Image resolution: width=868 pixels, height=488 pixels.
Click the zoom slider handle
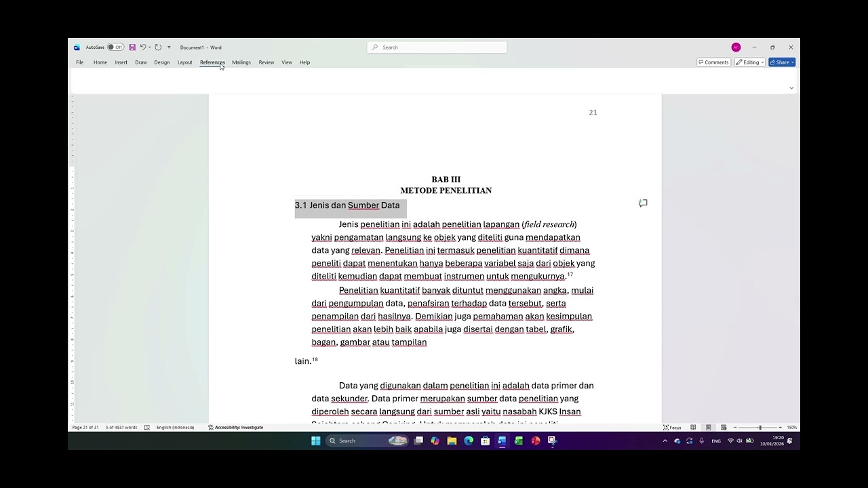(x=760, y=428)
